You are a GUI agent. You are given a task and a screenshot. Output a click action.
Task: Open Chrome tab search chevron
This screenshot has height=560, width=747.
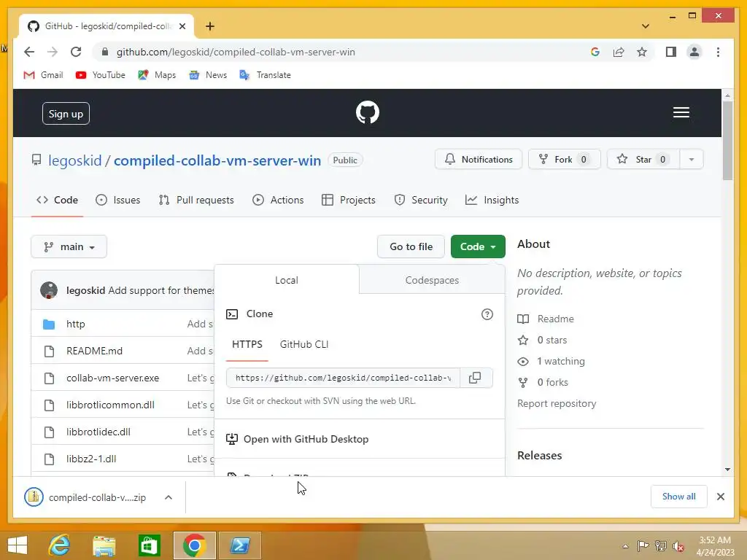(646, 26)
